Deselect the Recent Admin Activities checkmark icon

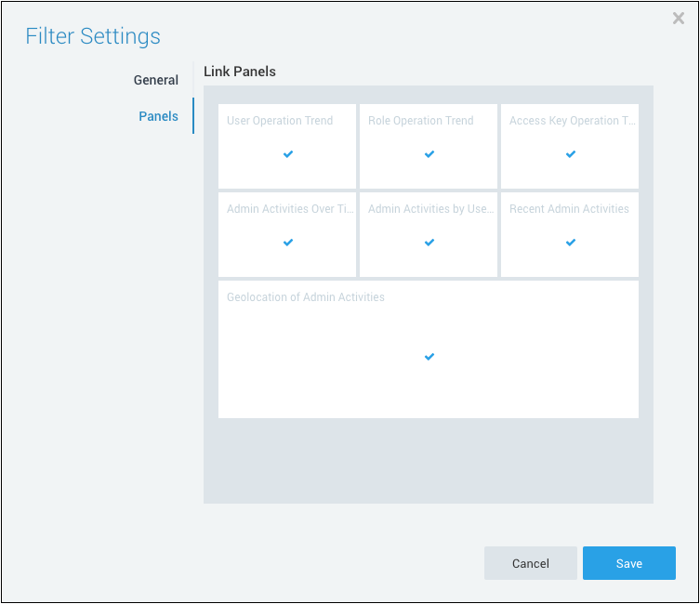tap(571, 243)
